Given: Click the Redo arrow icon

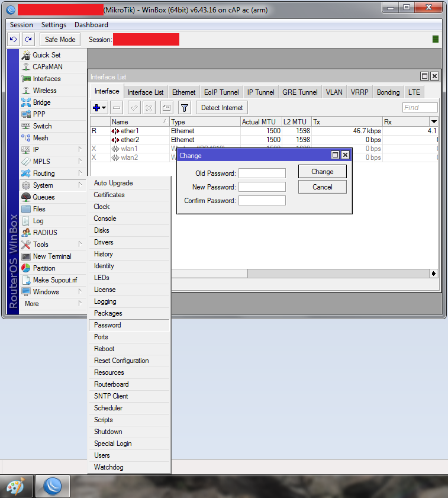Looking at the screenshot, I should [x=28, y=40].
